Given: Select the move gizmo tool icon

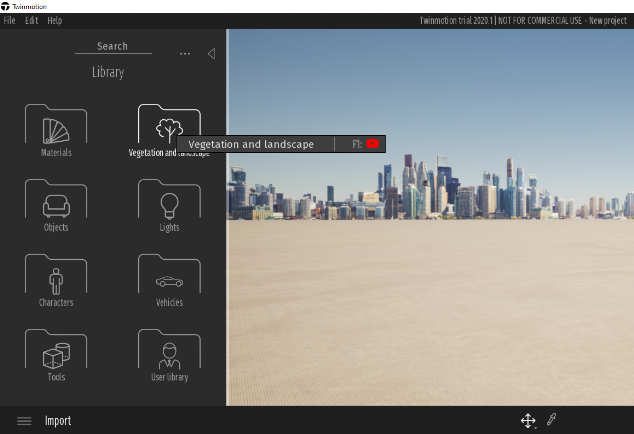Looking at the screenshot, I should tap(528, 420).
